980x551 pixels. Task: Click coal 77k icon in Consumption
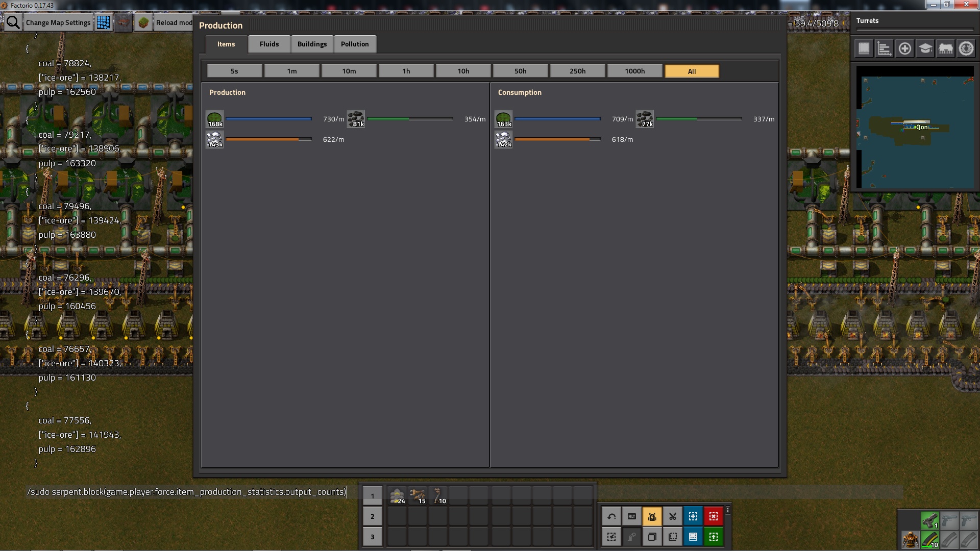tap(645, 119)
